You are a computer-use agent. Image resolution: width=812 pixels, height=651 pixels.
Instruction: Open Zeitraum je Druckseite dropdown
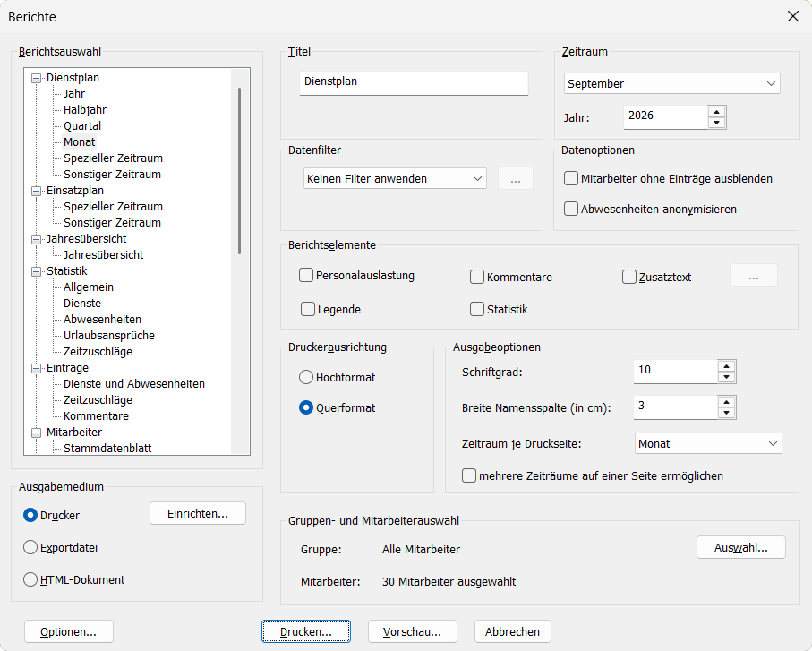708,444
